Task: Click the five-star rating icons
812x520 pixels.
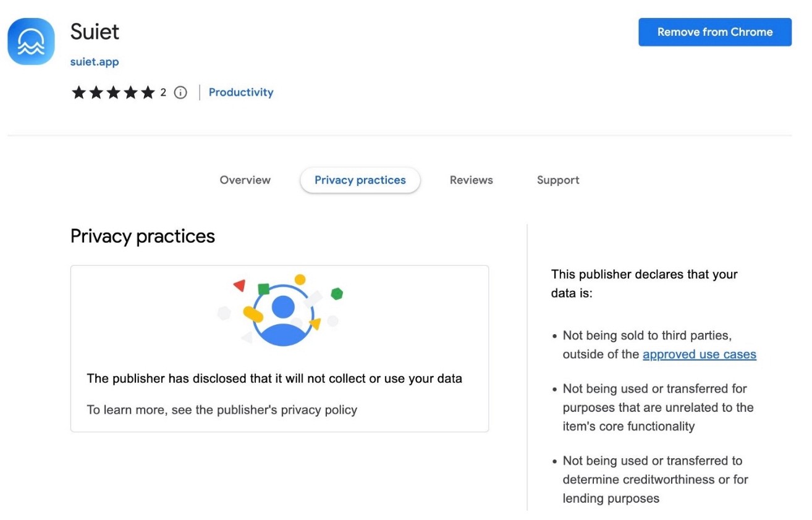Action: click(113, 93)
